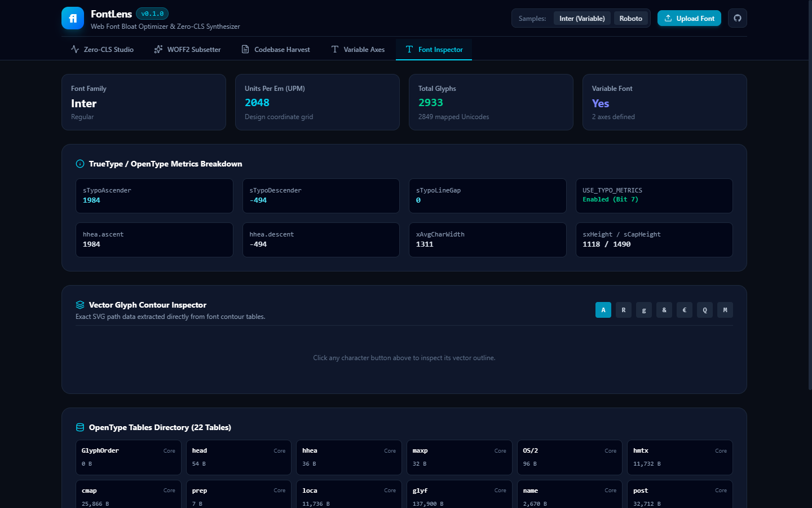Inspect glyph R outline
This screenshot has height=508, width=812.
(624, 310)
